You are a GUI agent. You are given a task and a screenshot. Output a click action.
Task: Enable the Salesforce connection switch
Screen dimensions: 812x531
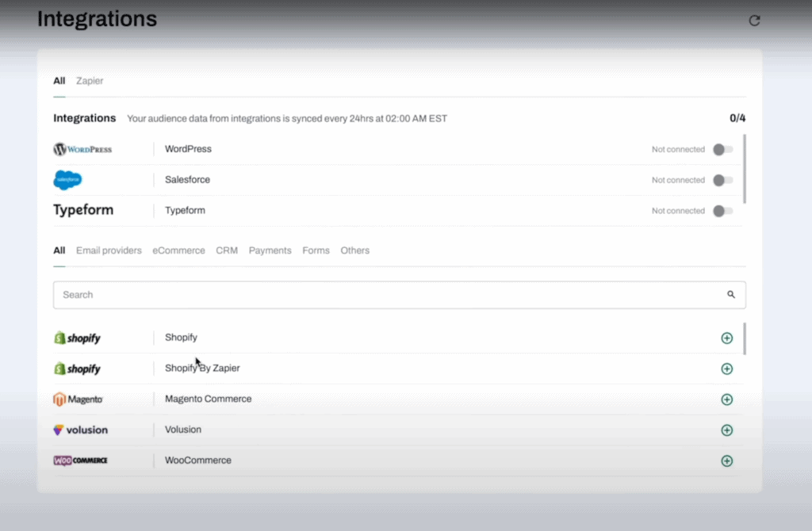(723, 180)
